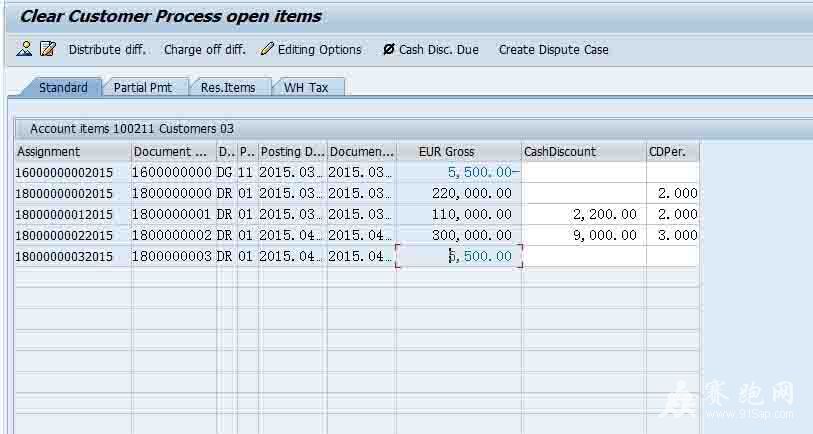This screenshot has height=434, width=813.
Task: Click document number 1600000000
Action: pos(172,172)
